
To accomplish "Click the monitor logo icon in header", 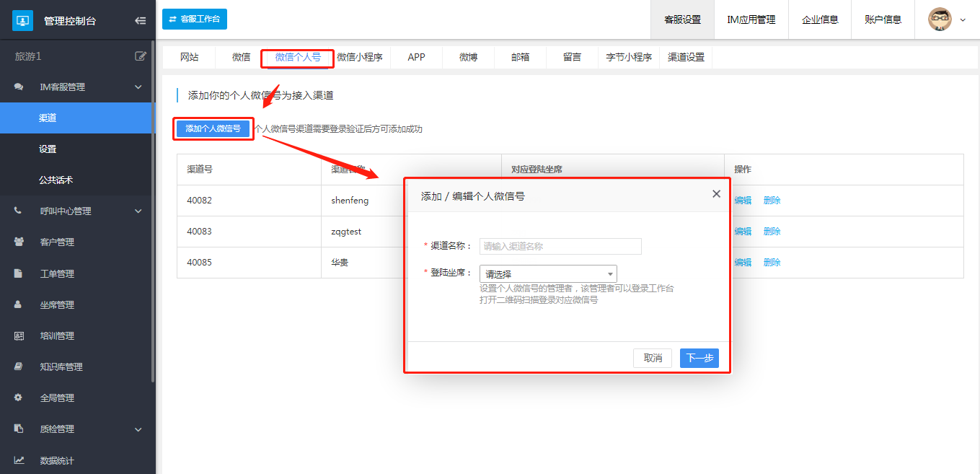I will 23,20.
